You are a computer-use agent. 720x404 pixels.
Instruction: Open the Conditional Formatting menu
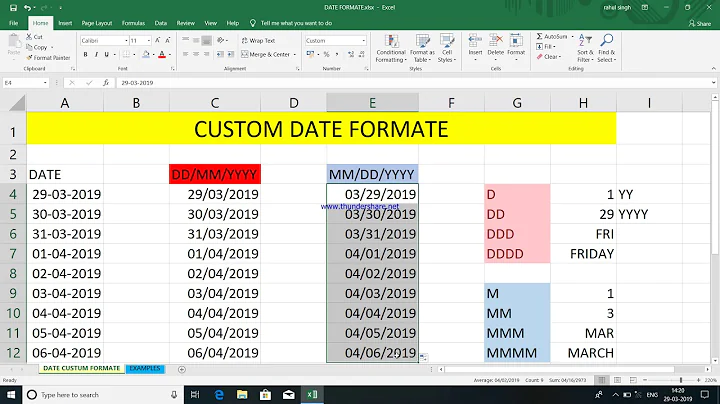[x=391, y=48]
